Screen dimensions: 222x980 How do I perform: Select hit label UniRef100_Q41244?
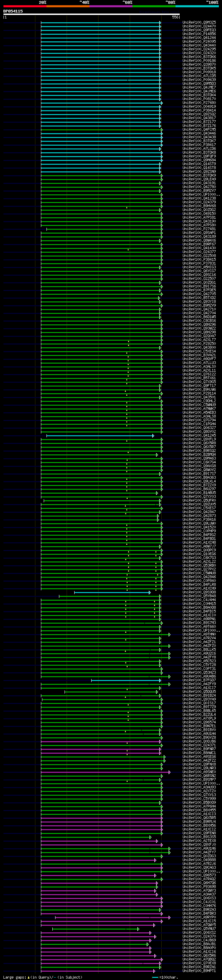click(199, 38)
